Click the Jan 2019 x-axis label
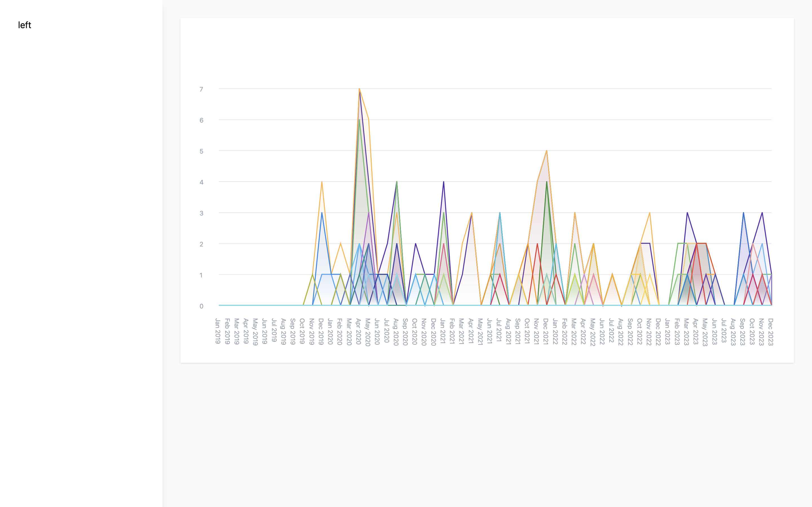The width and height of the screenshot is (812, 507). point(218,331)
